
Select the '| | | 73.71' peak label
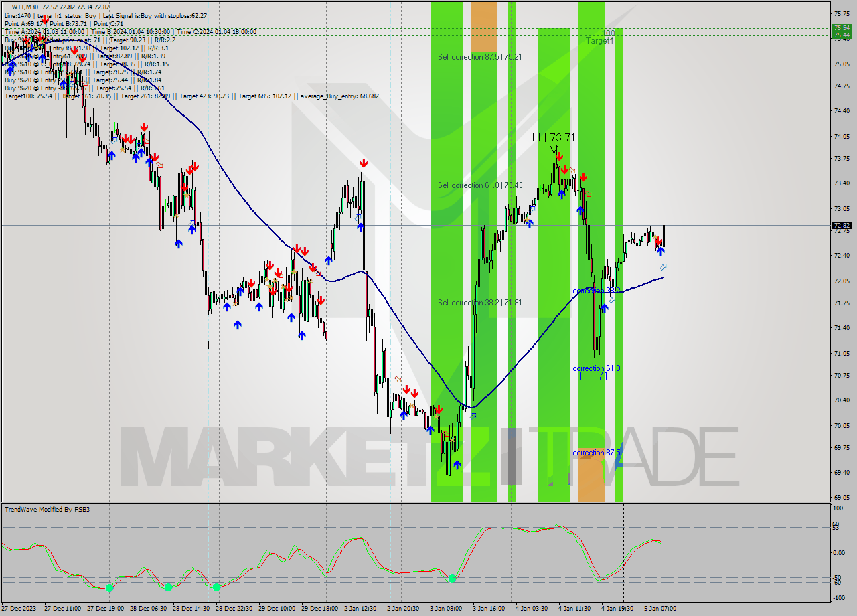554,137
